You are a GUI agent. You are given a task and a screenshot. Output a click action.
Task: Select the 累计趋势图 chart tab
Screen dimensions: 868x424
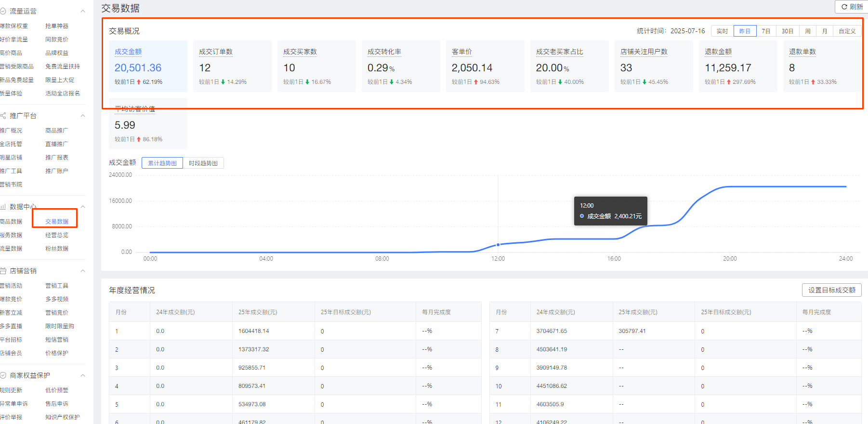(x=162, y=163)
